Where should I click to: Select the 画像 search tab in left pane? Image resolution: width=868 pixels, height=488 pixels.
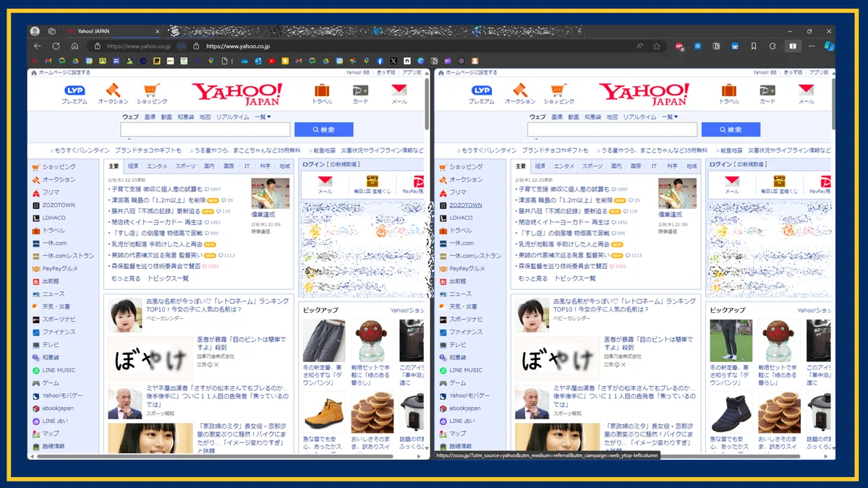point(150,116)
